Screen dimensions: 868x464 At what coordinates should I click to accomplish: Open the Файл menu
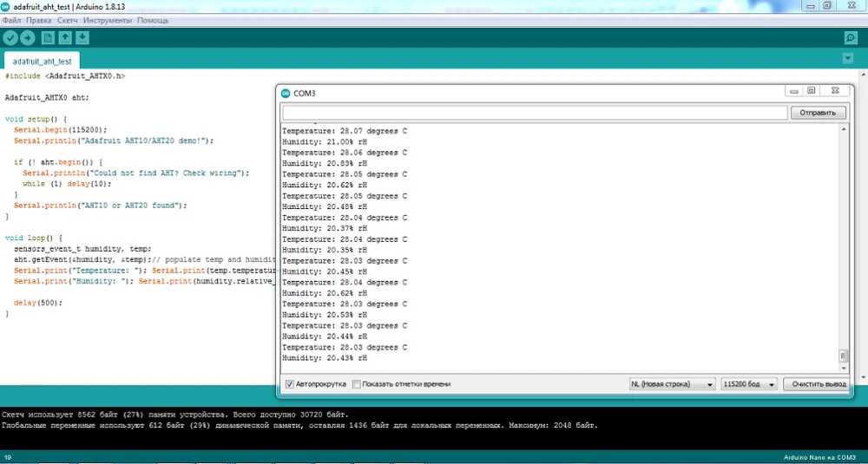(x=11, y=21)
